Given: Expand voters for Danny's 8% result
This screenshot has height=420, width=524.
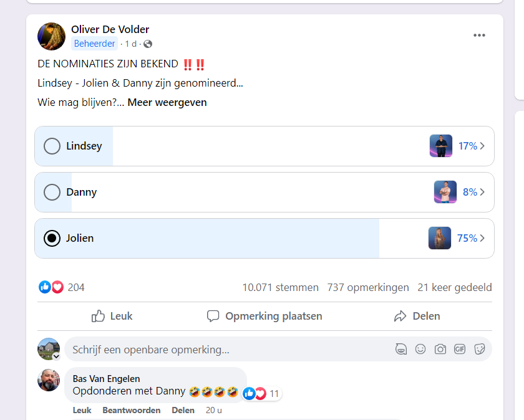Looking at the screenshot, I should (473, 192).
